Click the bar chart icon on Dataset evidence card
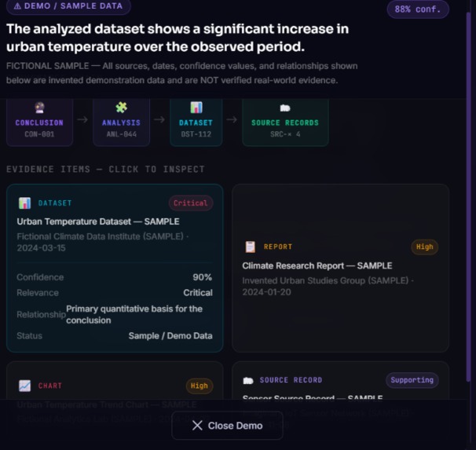Viewport: 476px width, 450px height. tap(25, 203)
